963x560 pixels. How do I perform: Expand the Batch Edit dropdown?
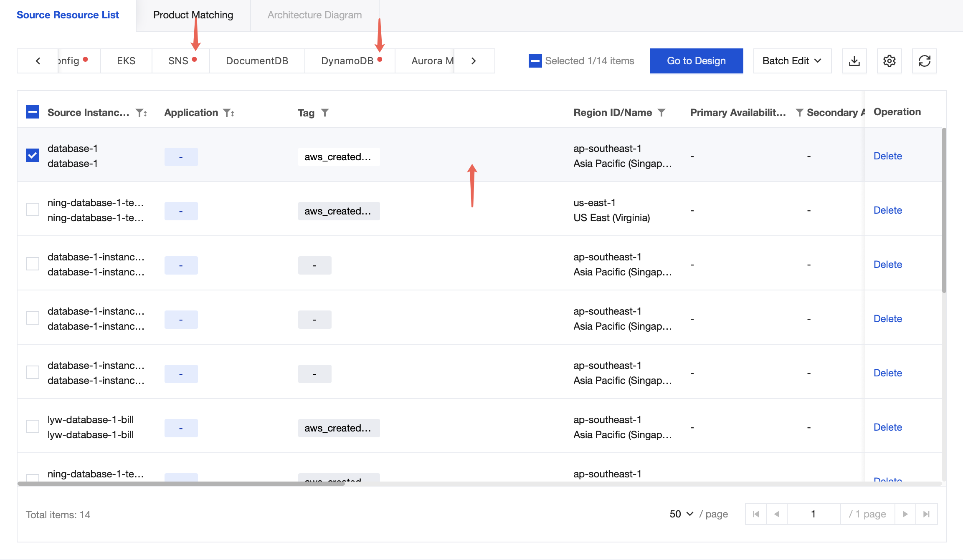pos(792,61)
